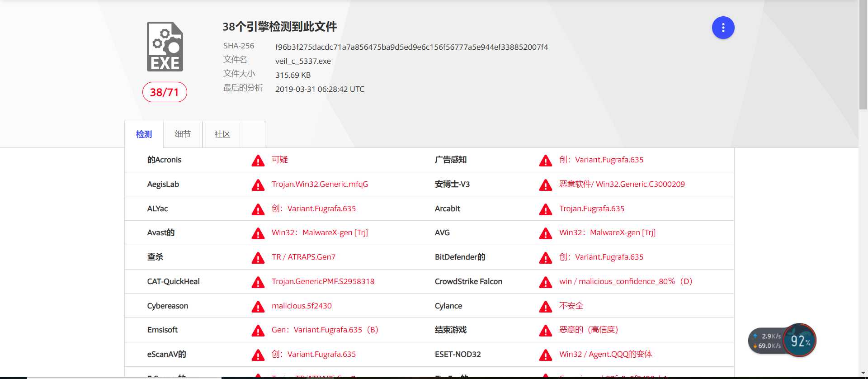The height and width of the screenshot is (379, 868).
Task: Select the empty tab after 社区
Action: [253, 134]
